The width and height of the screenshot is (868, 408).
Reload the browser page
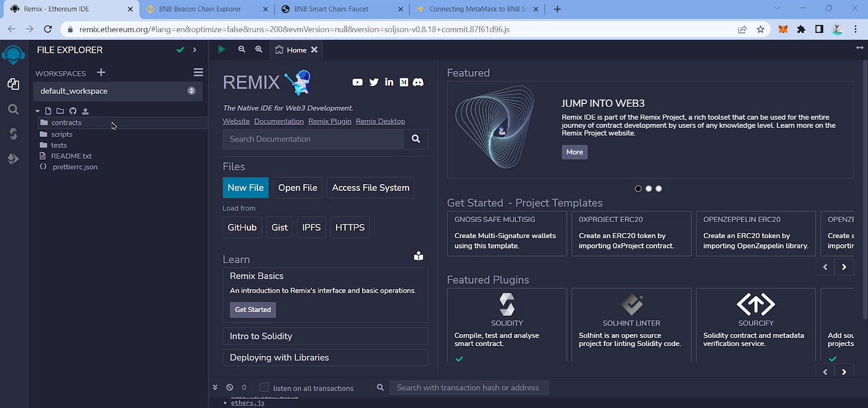click(48, 29)
